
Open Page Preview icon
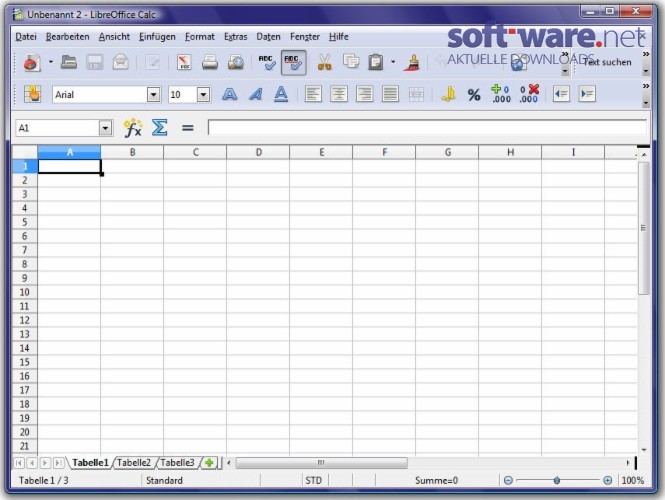point(235,62)
